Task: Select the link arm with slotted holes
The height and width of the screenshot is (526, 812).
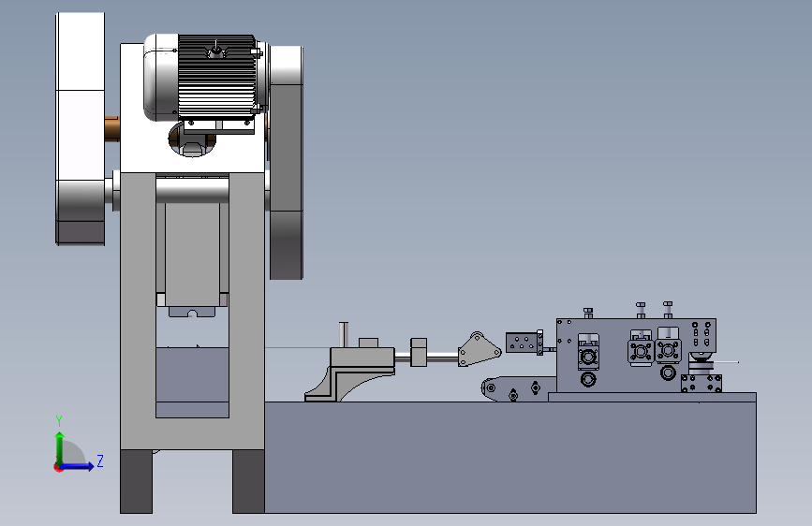Action: pos(518,388)
